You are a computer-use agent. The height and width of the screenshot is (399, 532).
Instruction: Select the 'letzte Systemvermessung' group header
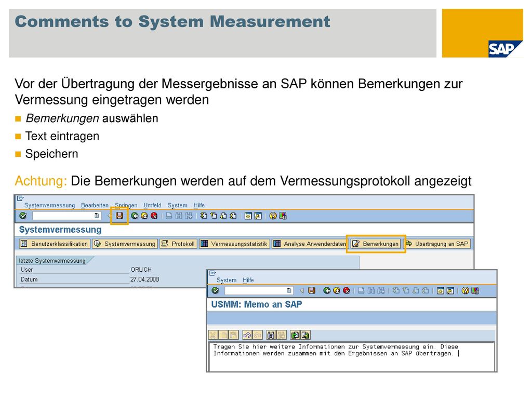52,261
